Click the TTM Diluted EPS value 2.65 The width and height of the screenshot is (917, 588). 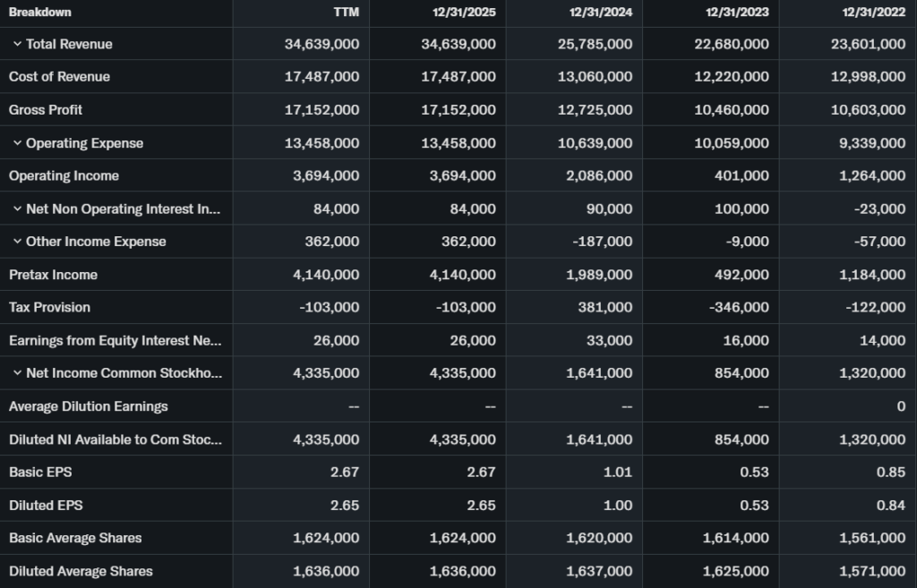point(345,505)
